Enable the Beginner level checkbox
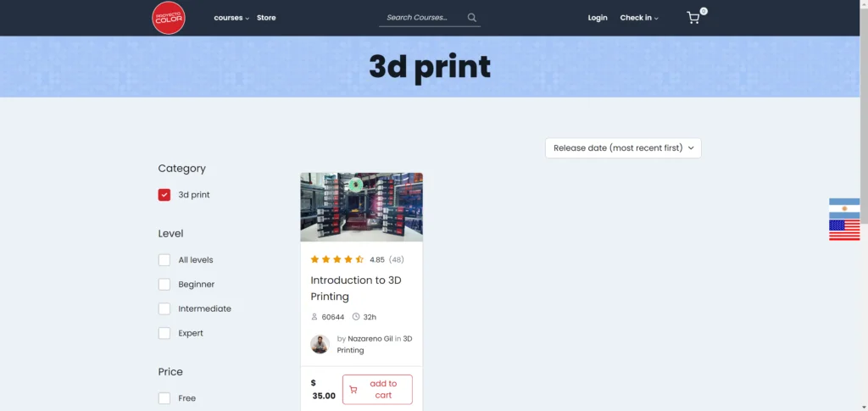This screenshot has height=411, width=868. [164, 285]
